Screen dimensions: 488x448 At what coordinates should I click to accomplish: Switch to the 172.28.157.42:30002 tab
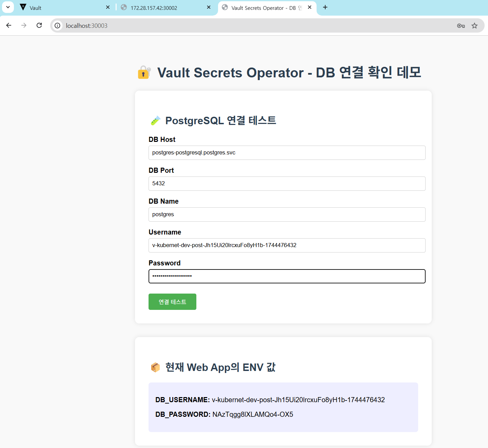click(166, 7)
